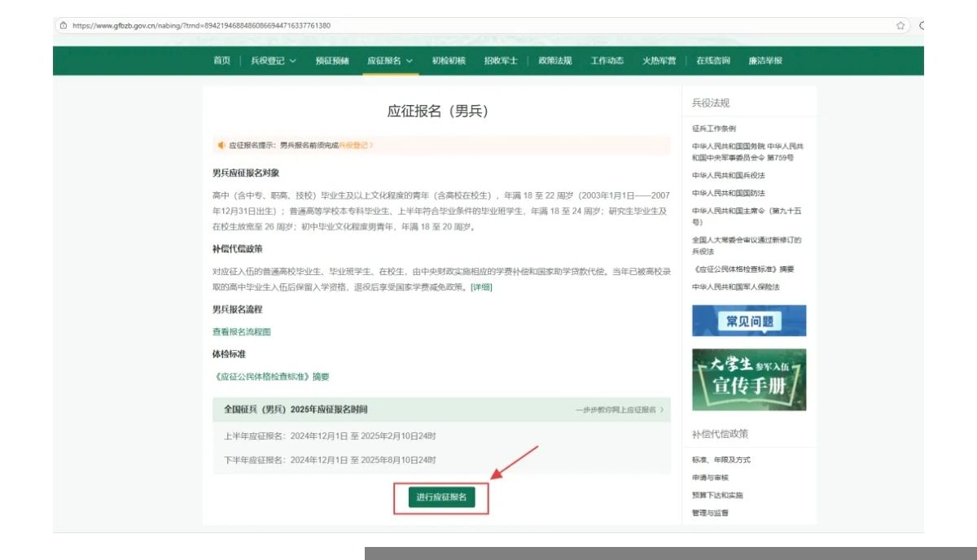Open 政策法规 from the top navigation
Screen dimensions: 977x560
click(555, 61)
